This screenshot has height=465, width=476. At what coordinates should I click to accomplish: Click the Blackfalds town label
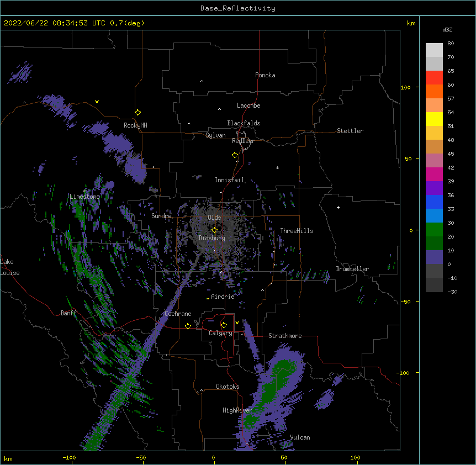(x=244, y=123)
